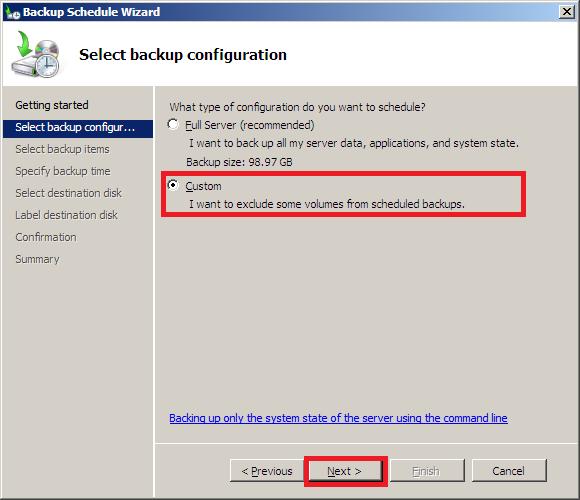Click the Custom option label text

203,186
